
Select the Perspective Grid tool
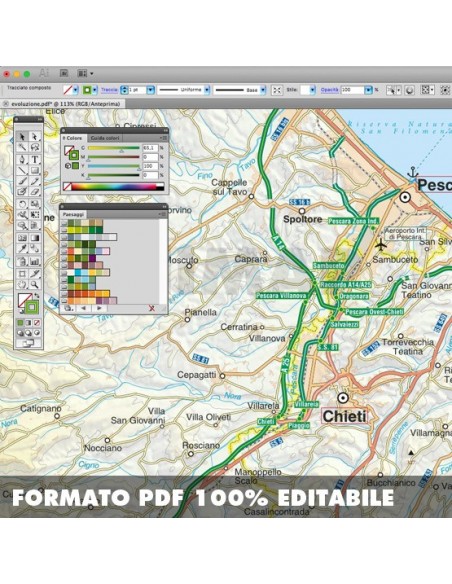pyautogui.click(x=35, y=225)
